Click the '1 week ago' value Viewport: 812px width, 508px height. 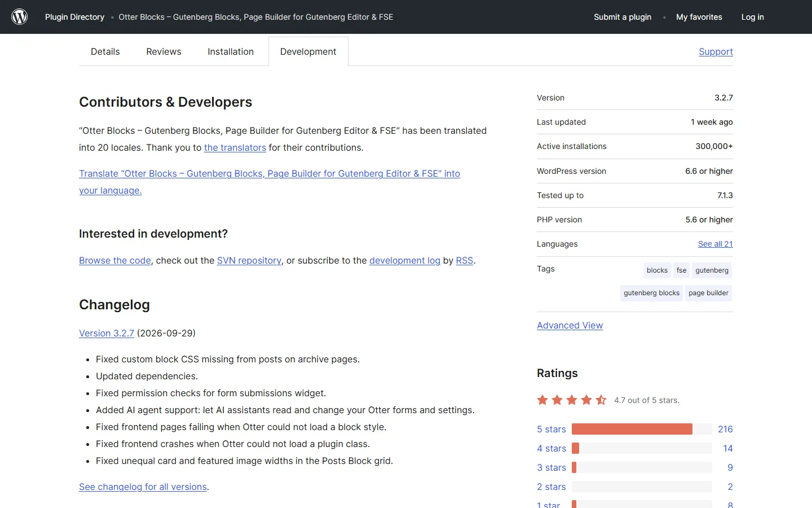coord(712,122)
